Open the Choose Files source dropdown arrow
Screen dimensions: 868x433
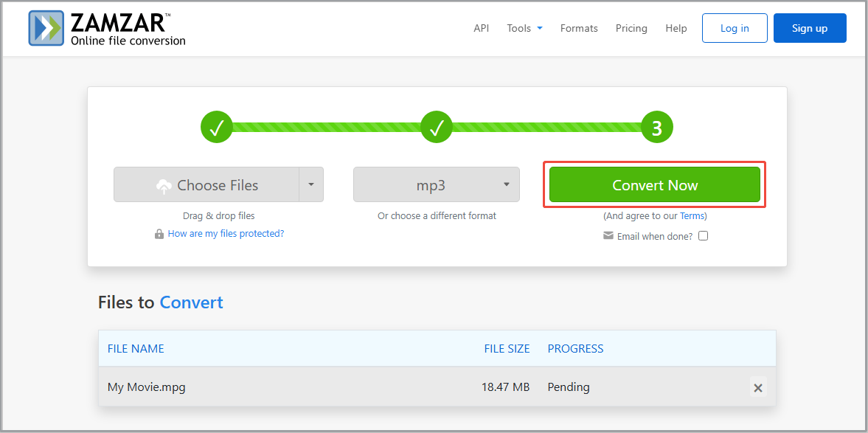click(x=311, y=184)
